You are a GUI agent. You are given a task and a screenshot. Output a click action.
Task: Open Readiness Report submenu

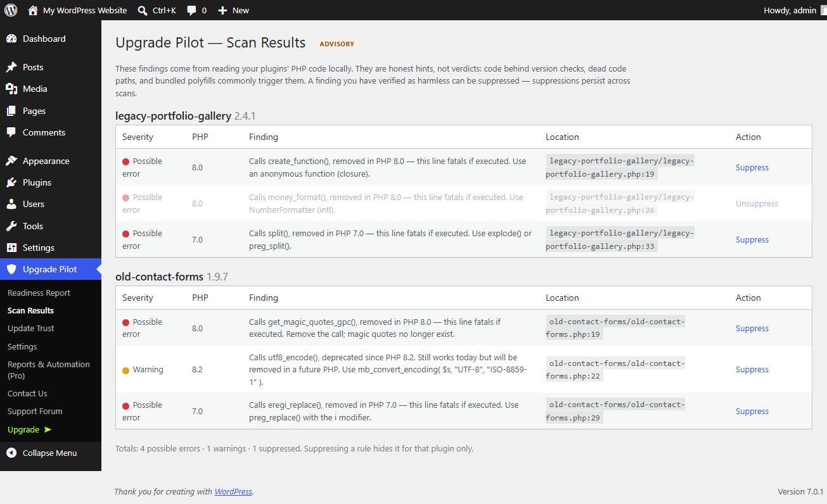(x=39, y=293)
